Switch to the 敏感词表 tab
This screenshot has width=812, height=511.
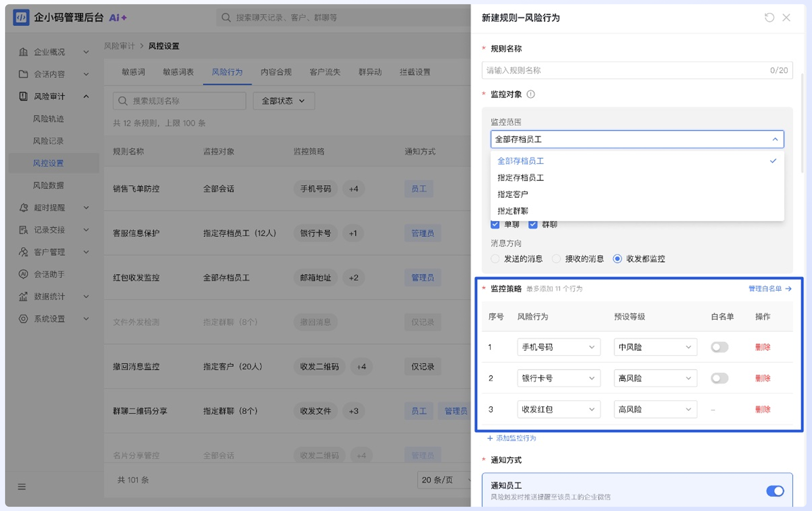click(x=178, y=72)
